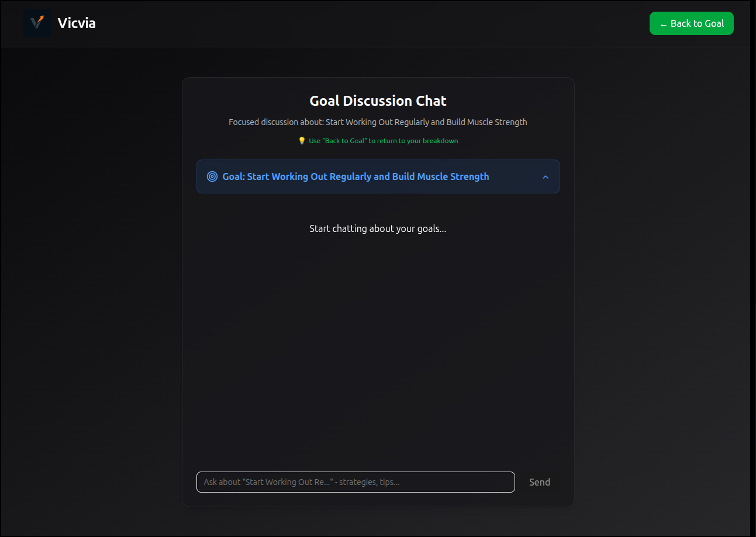Click the tip text about returning to breakdown
Image resolution: width=756 pixels, height=537 pixels.
(x=383, y=140)
